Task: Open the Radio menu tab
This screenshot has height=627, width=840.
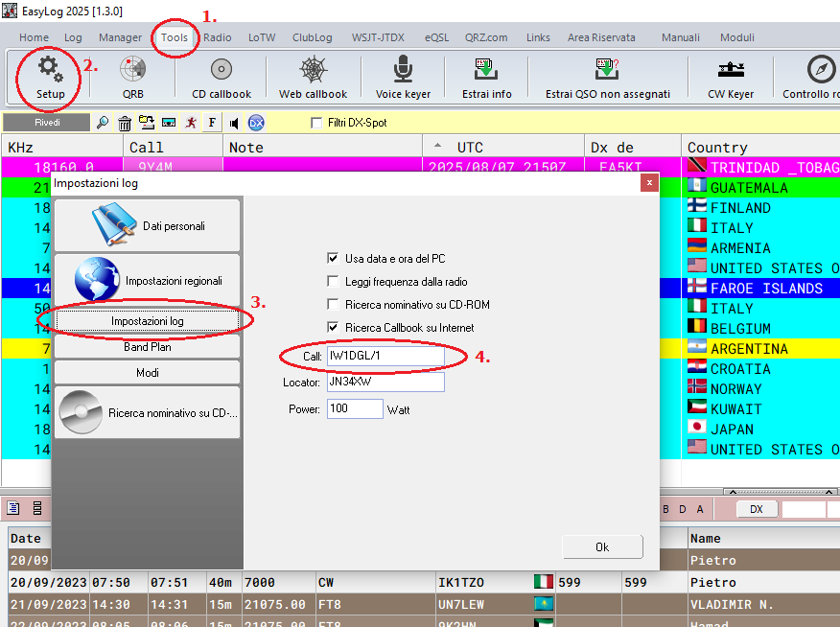Action: click(x=217, y=37)
